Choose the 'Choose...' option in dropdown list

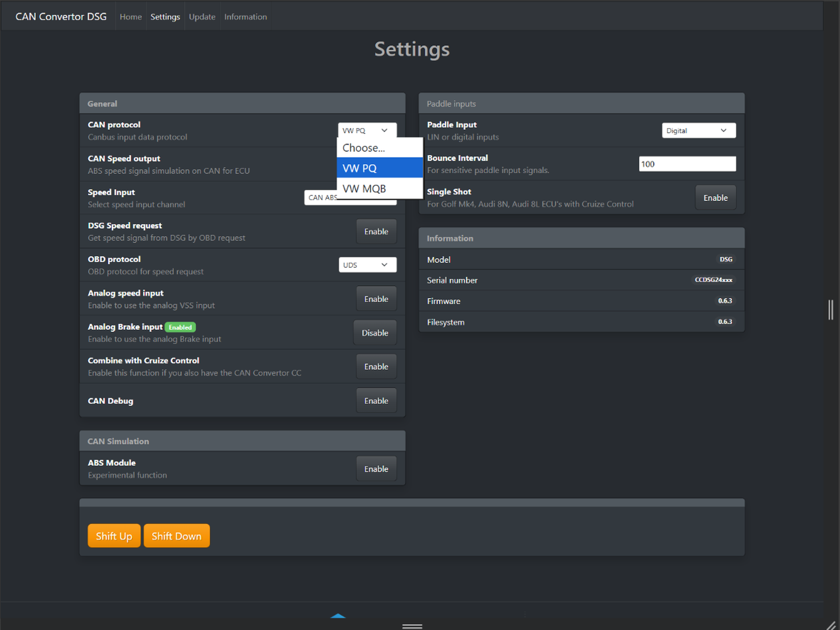tap(380, 148)
